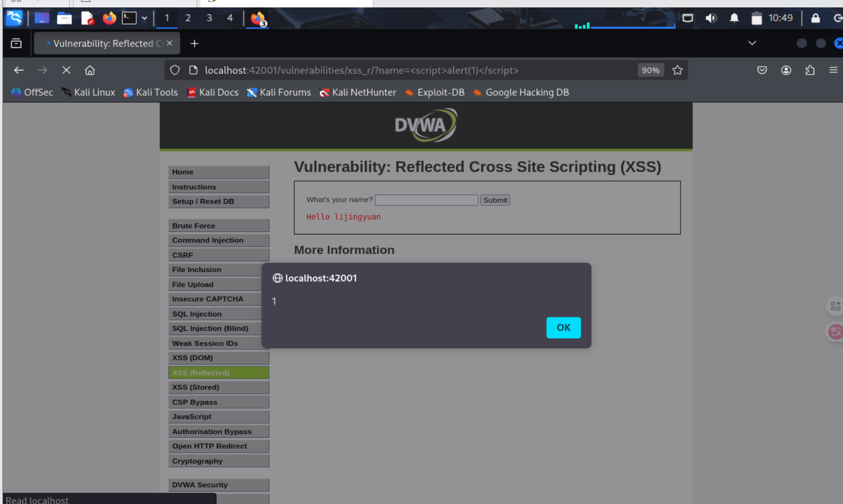This screenshot has height=504, width=843.
Task: Dismiss the alert with OK
Action: [563, 328]
